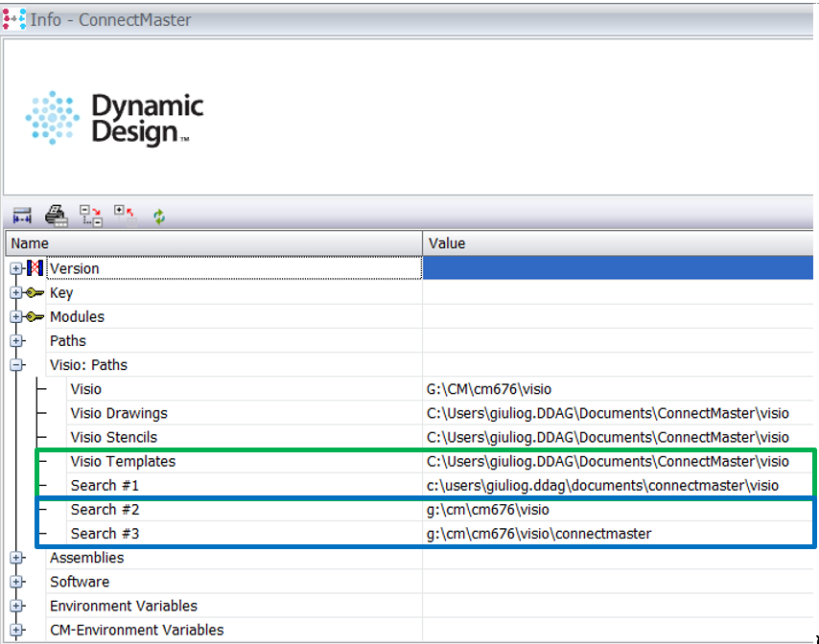This screenshot has height=644, width=819.
Task: Expand the Modules node
Action: (x=16, y=317)
